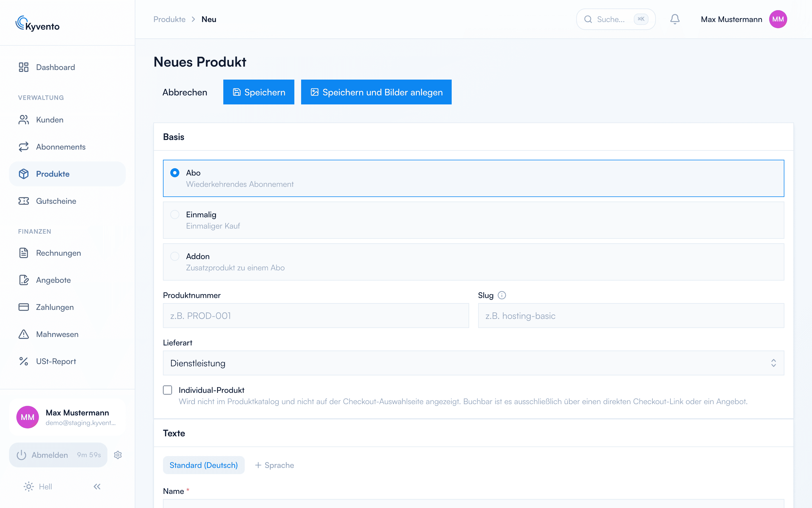Open the Lieferart dropdown
This screenshot has height=508, width=812.
(x=473, y=363)
